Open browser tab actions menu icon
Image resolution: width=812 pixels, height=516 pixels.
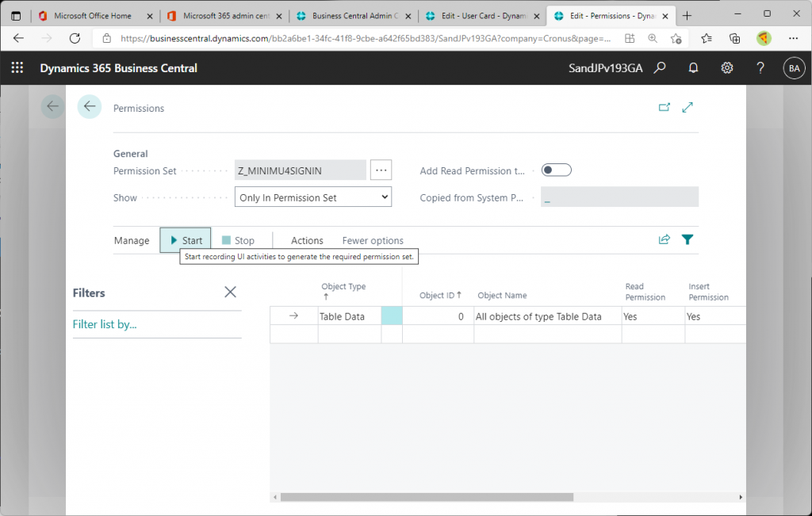click(x=16, y=16)
